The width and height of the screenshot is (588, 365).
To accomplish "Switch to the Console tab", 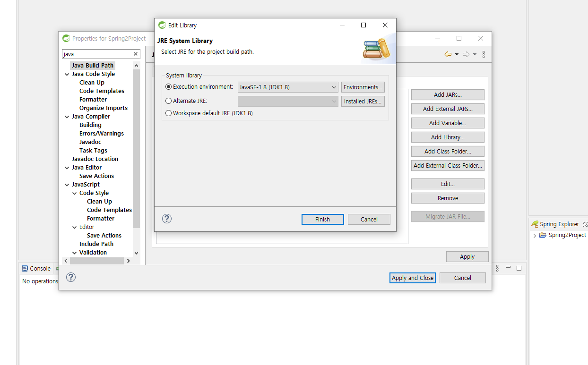I will tap(36, 268).
